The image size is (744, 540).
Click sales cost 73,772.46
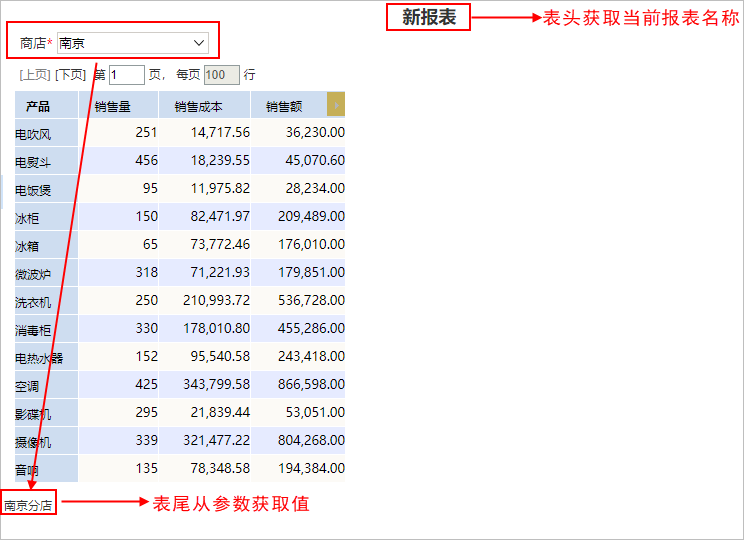click(220, 244)
